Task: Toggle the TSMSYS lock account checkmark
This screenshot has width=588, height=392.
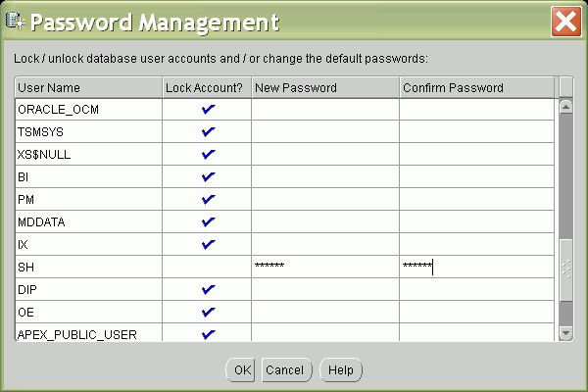Action: [x=207, y=132]
